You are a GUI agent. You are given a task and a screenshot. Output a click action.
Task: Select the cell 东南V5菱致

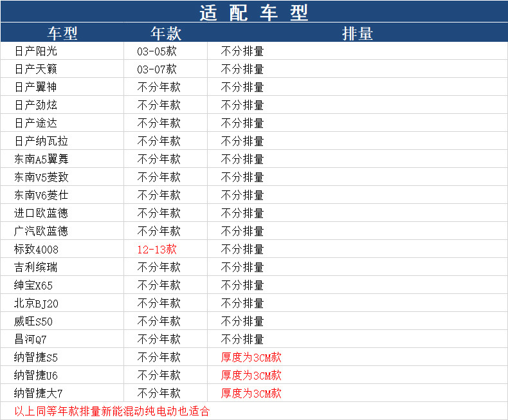tap(41, 178)
